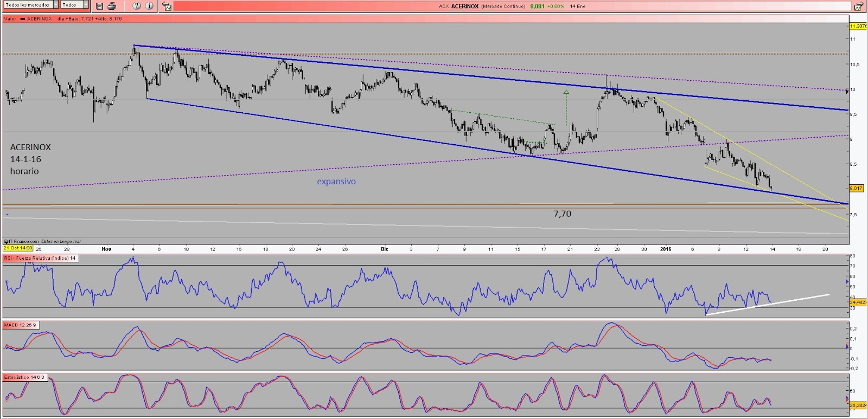This screenshot has width=868, height=419.
Task: Click the 'MACD 12 26 9' indicator label
Action: pyautogui.click(x=21, y=325)
